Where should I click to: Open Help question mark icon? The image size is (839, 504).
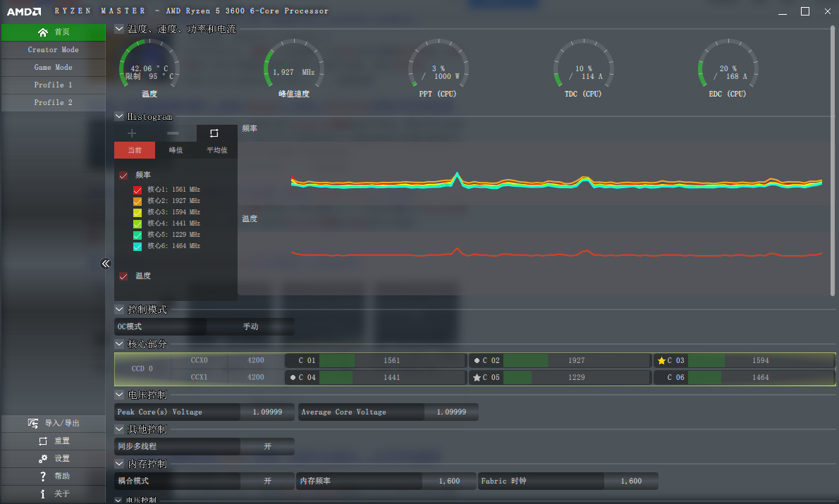[x=43, y=477]
